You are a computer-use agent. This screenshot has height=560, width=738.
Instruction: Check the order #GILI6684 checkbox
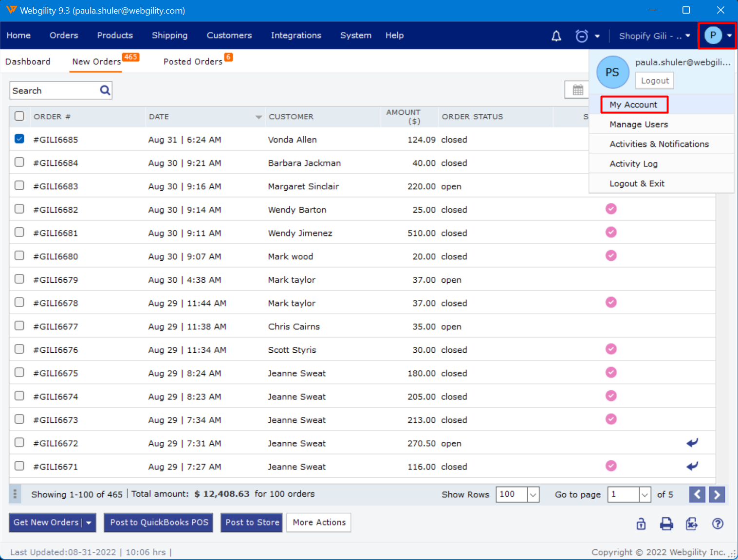tap(19, 162)
